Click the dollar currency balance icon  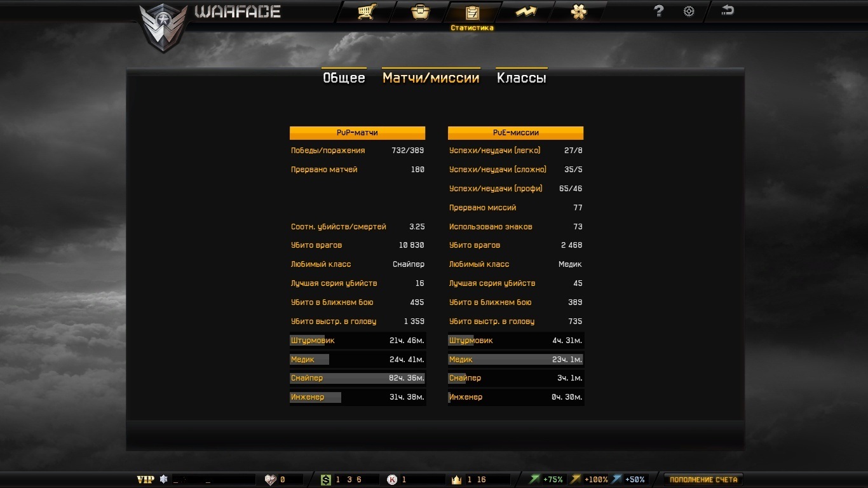326,480
